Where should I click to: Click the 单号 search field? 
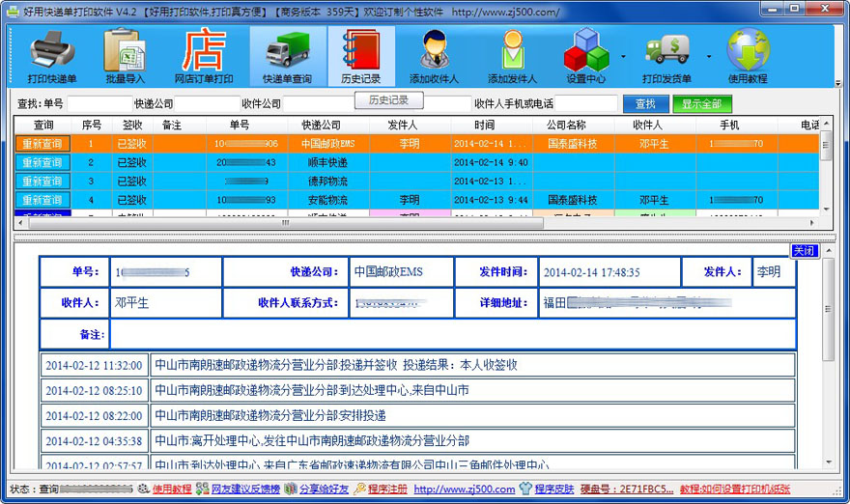(x=99, y=103)
